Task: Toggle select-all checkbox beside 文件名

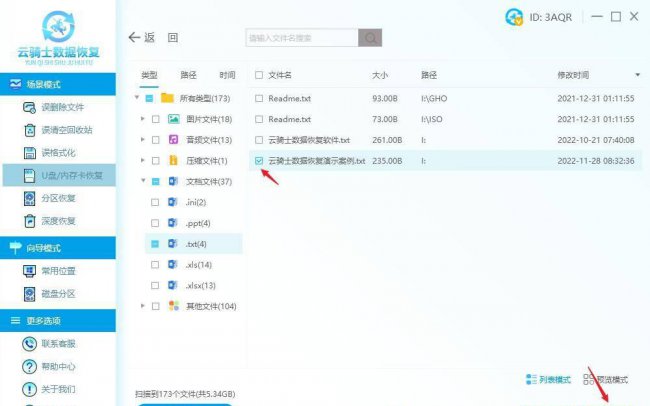Action: 259,75
